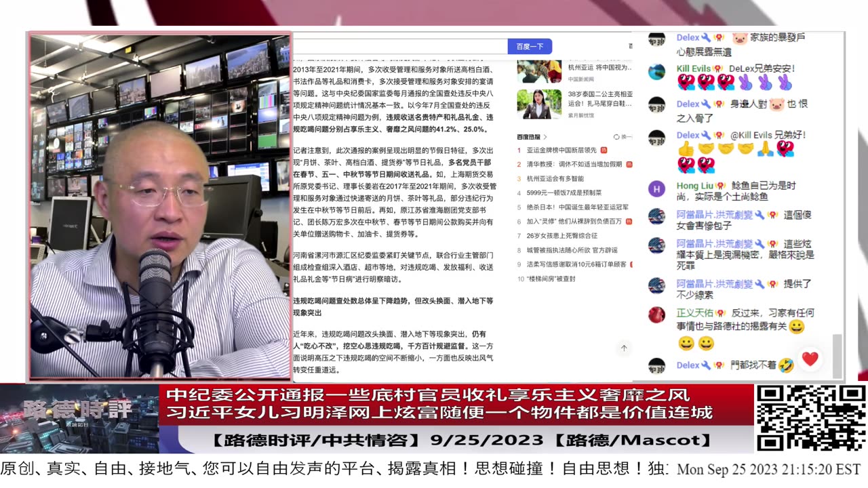Click the Baidu search input field
Viewport: 868px width, 488px height.
point(400,47)
